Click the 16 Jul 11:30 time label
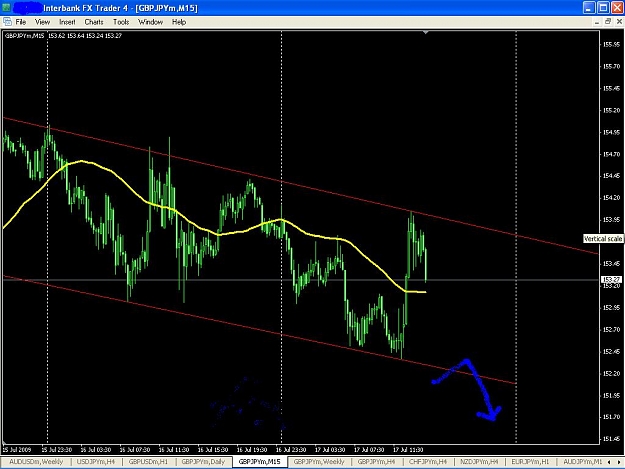Viewport: 625px width, 469px height. coord(174,449)
